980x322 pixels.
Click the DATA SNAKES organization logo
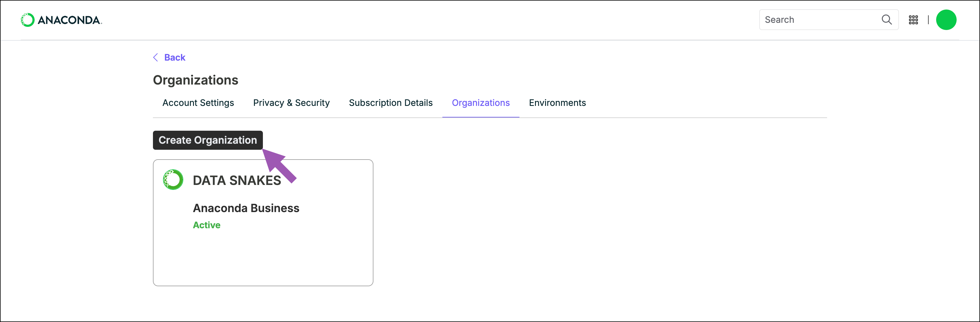click(173, 180)
